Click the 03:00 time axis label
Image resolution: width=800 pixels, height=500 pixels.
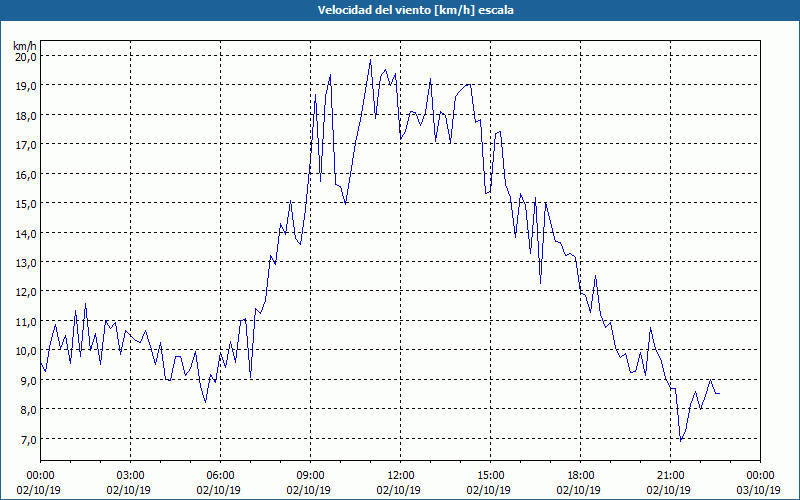(x=131, y=476)
